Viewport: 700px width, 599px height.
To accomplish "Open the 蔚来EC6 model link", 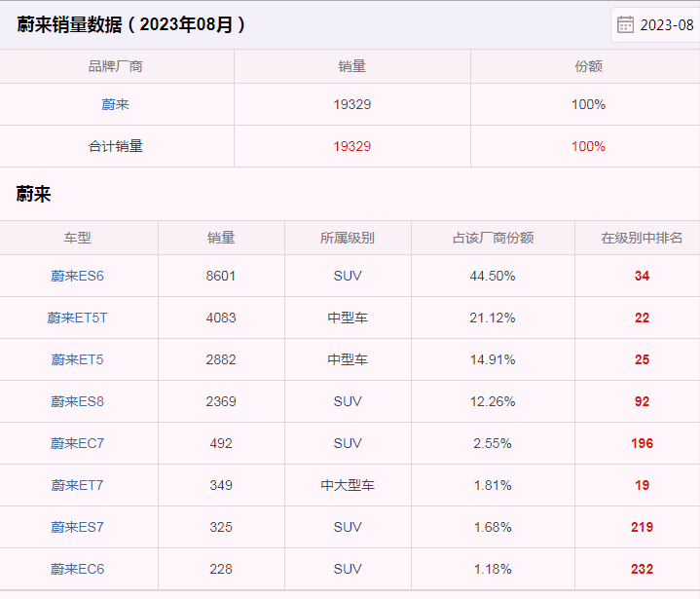I will (77, 569).
